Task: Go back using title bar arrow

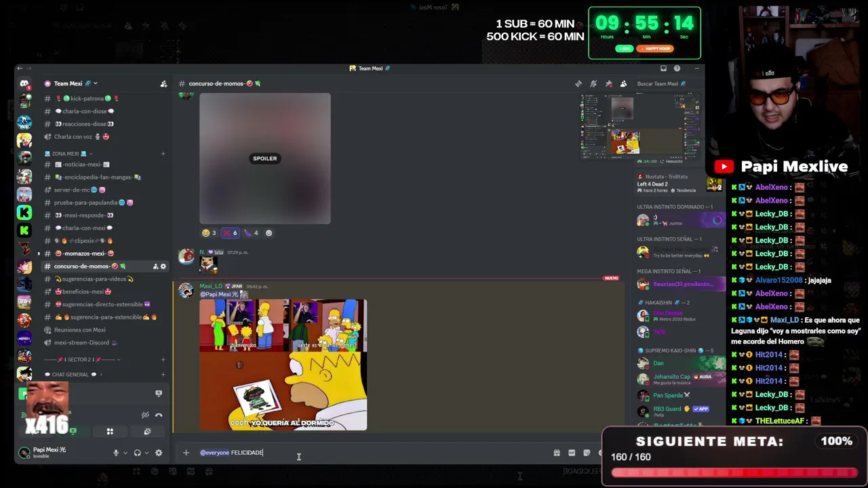Action: [20, 68]
